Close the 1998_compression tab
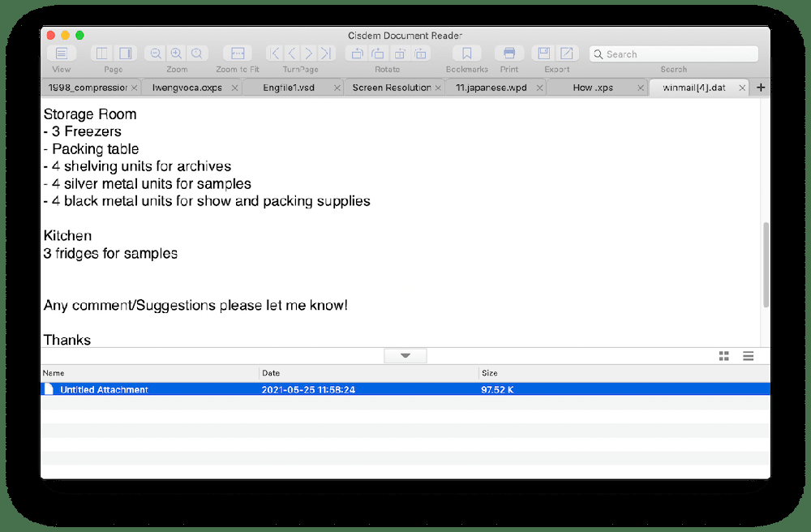This screenshot has width=811, height=532. pos(134,88)
